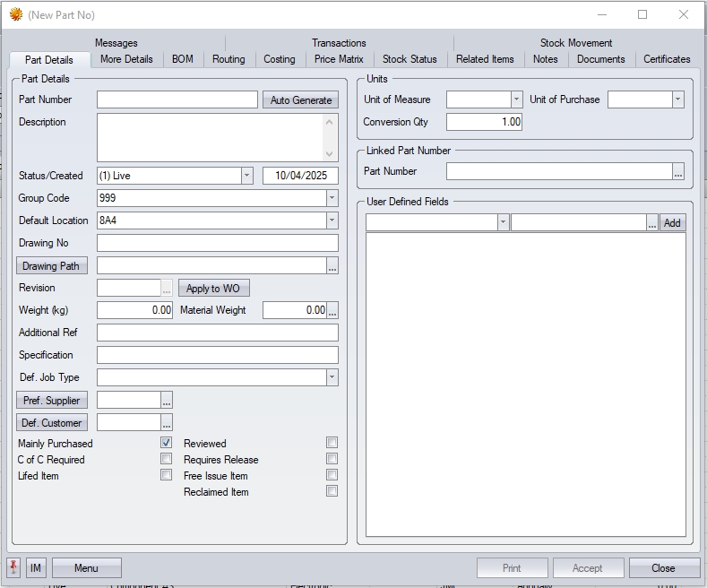Browse Linked Part Number with ellipsis button
Viewport: 707px width, 588px height.
click(678, 171)
